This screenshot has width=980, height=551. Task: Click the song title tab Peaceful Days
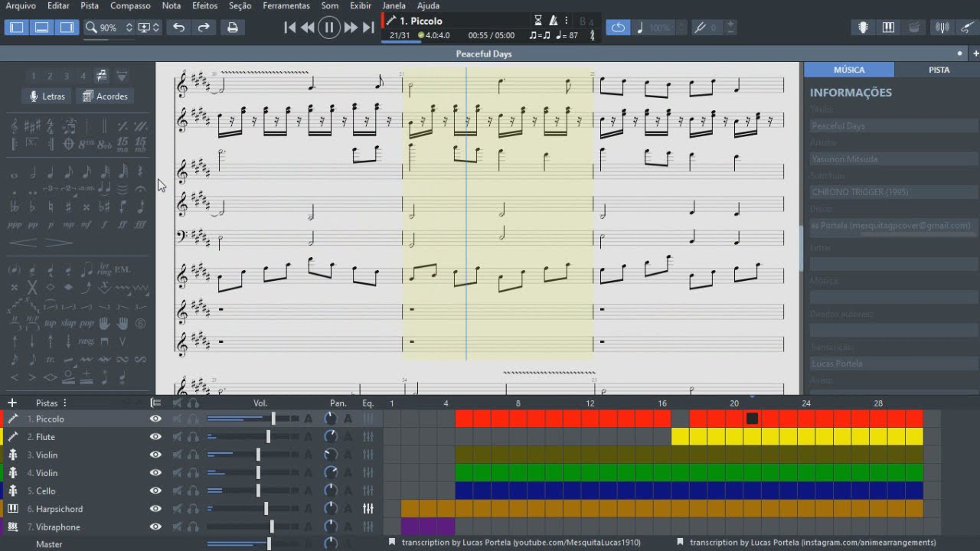coord(484,54)
